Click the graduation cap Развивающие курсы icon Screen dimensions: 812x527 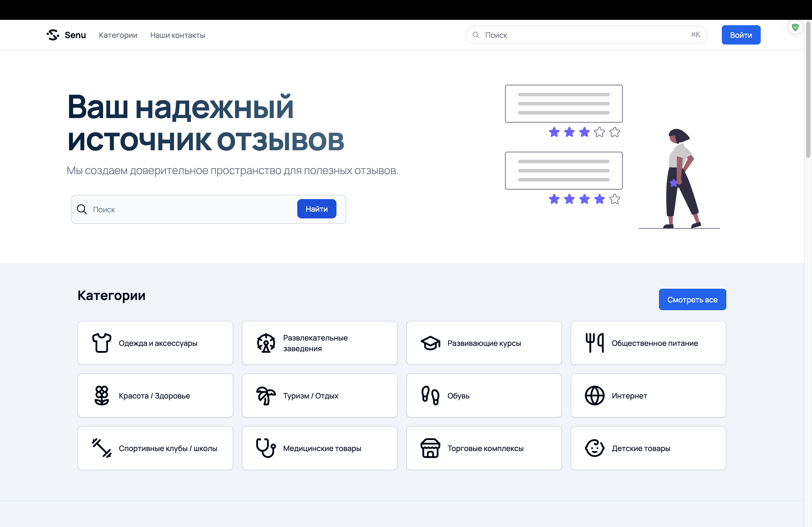[x=430, y=343]
